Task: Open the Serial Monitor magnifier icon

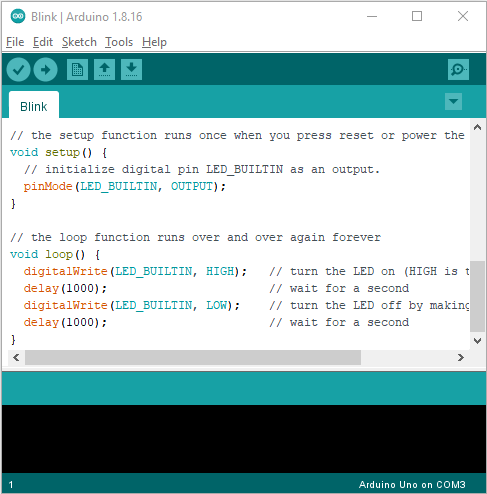Action: (x=458, y=70)
